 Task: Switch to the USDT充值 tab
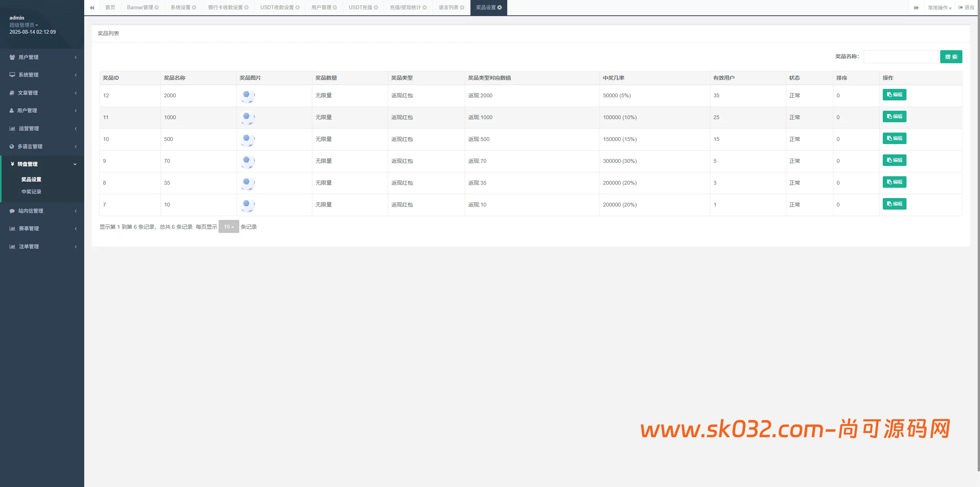360,8
